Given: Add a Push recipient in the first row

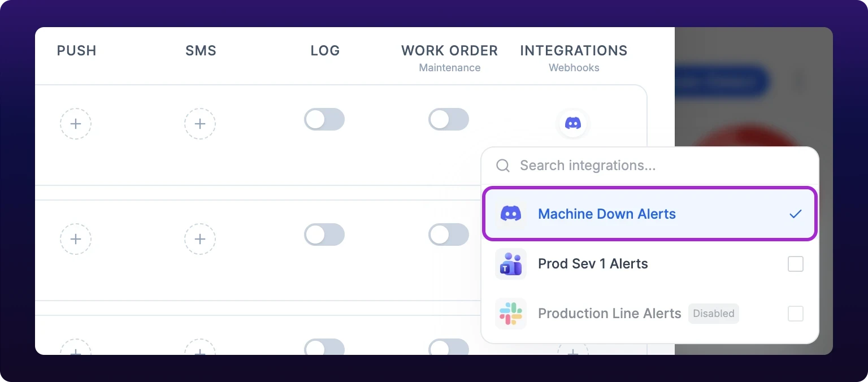Looking at the screenshot, I should (76, 124).
